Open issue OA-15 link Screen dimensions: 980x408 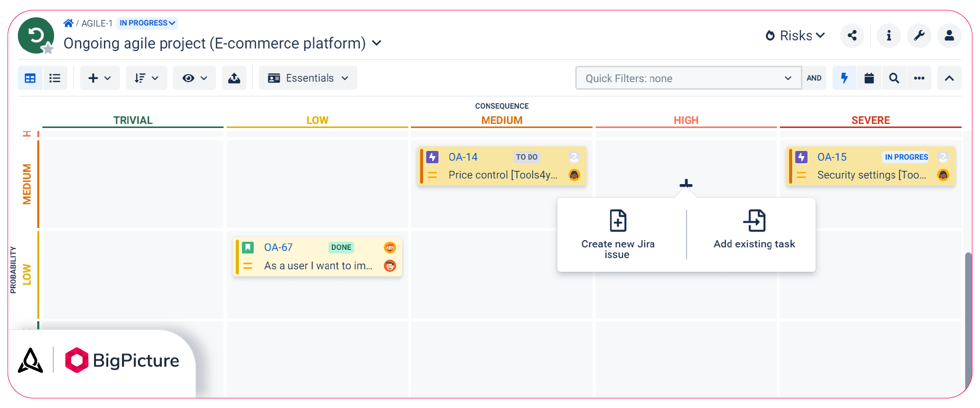point(832,157)
